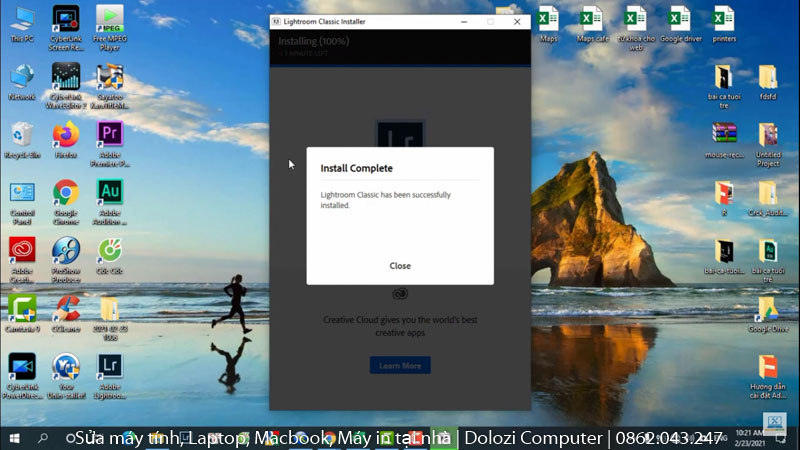Open the fdsfd folder
Viewport: 800px width, 450px height.
pyautogui.click(x=768, y=77)
